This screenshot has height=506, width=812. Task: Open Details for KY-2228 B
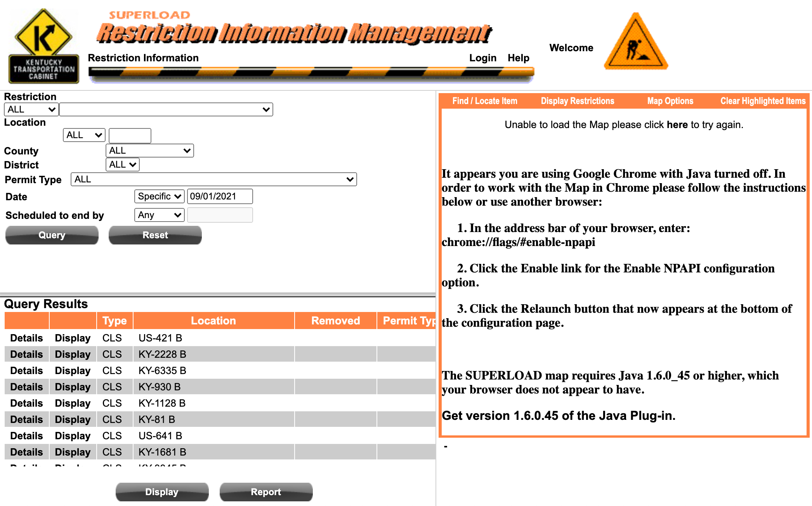point(26,354)
